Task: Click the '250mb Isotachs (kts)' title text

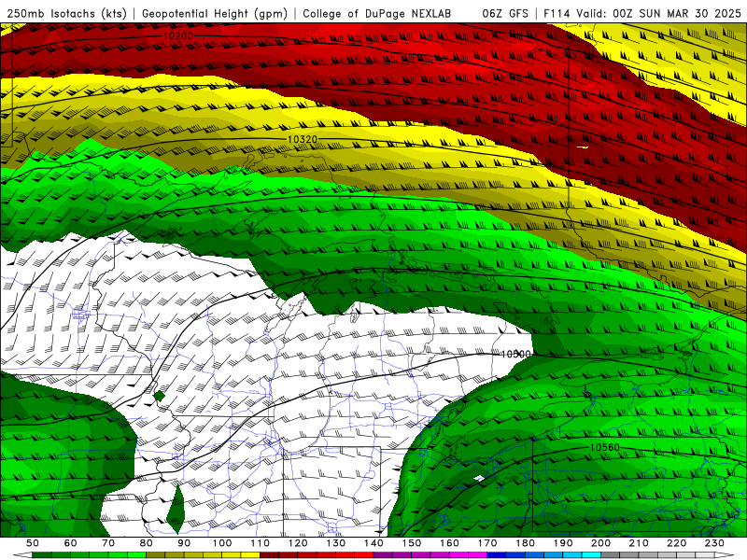Action: (67, 14)
